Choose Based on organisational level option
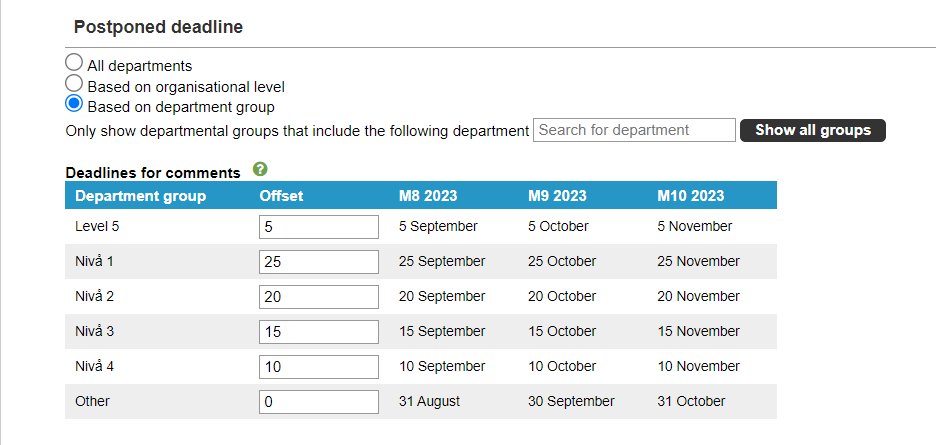The image size is (936, 445). pos(73,83)
